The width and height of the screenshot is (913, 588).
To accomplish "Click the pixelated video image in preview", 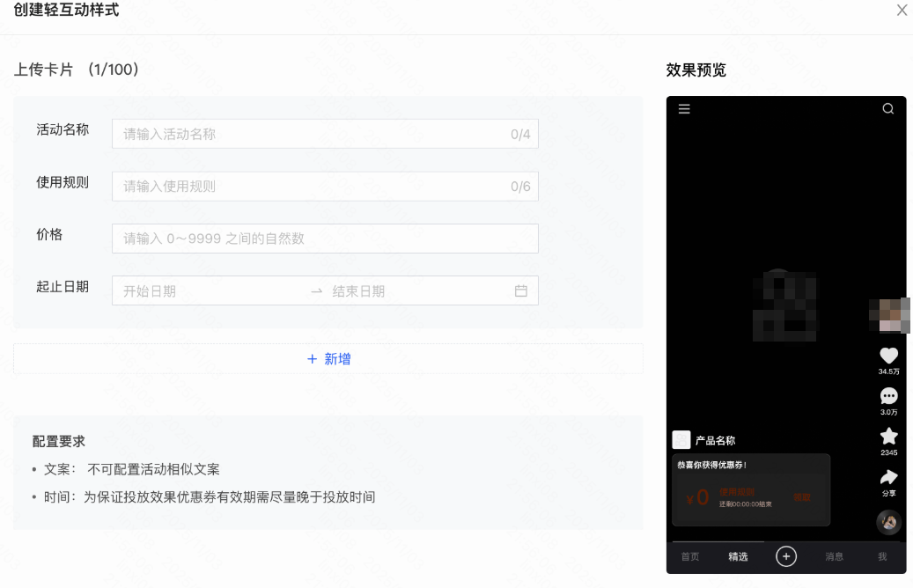I will tap(784, 305).
